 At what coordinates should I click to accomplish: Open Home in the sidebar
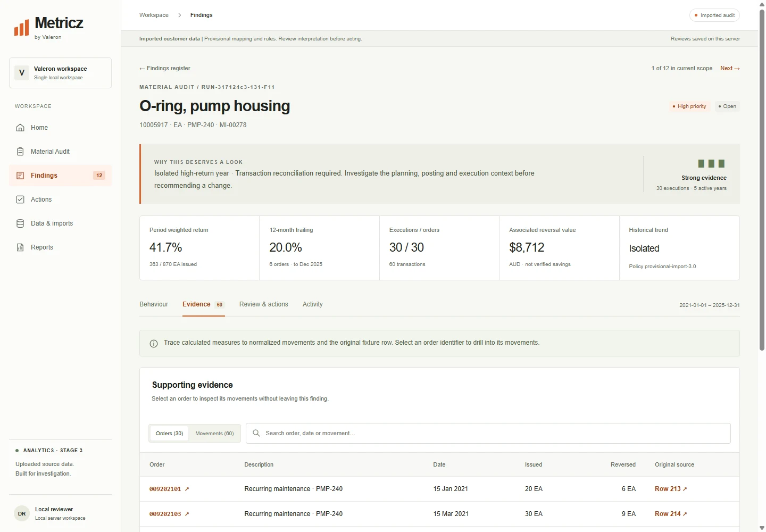[60, 128]
